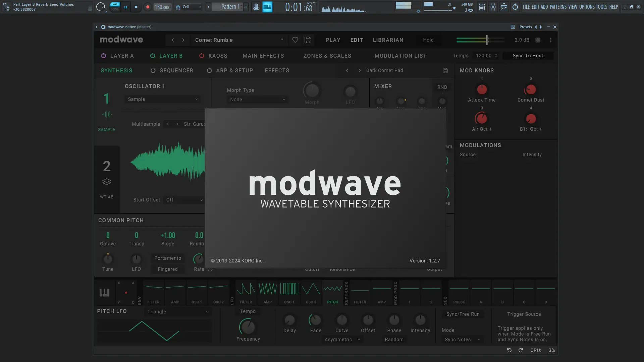Expand the Pitch LFO Triangle waveform dropdown
This screenshot has width=644, height=362.
178,312
